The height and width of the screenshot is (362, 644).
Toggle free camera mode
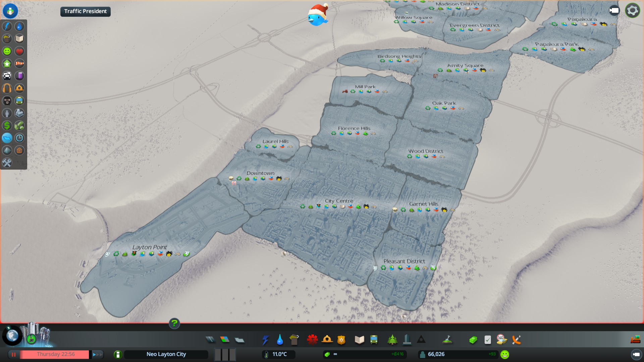(x=614, y=11)
